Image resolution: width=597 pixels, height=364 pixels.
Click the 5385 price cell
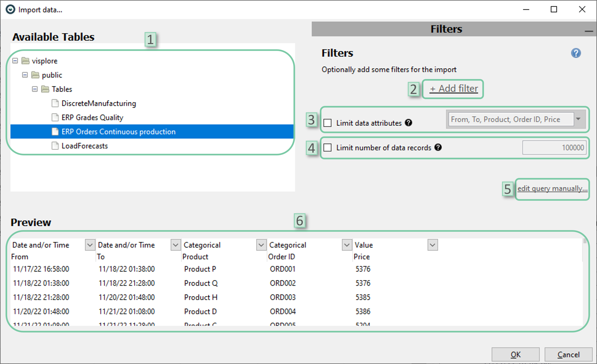pyautogui.click(x=363, y=297)
